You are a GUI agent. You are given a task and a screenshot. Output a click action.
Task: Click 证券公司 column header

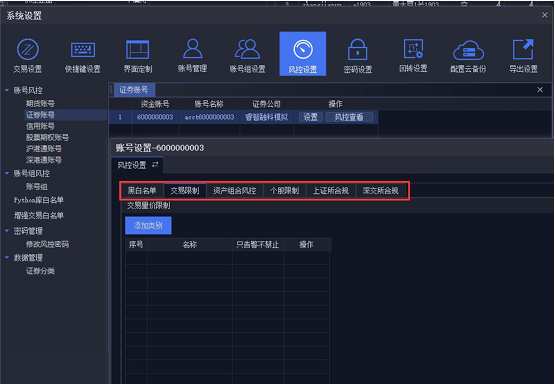(x=266, y=104)
